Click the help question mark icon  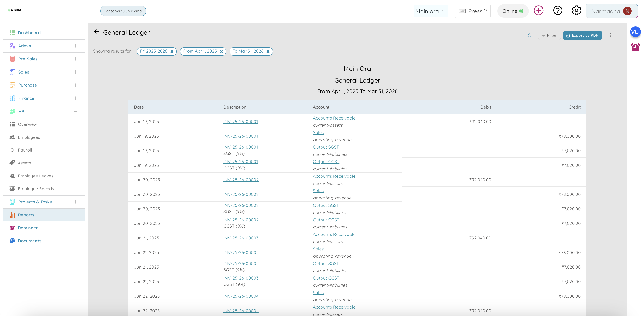(558, 11)
